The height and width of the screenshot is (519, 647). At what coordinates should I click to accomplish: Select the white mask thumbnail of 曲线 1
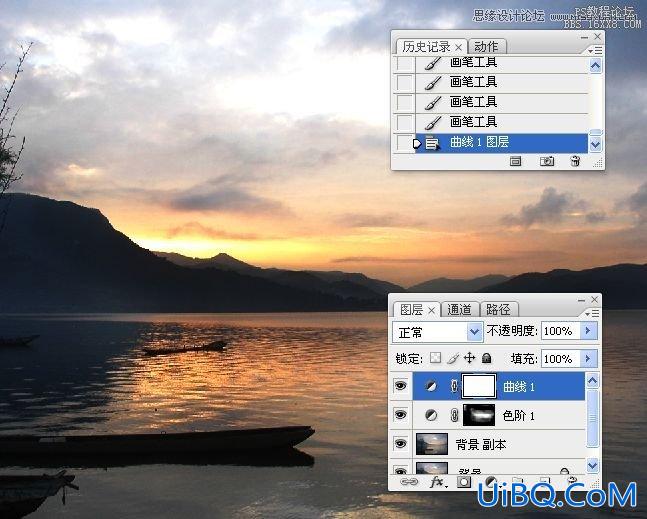[x=479, y=386]
